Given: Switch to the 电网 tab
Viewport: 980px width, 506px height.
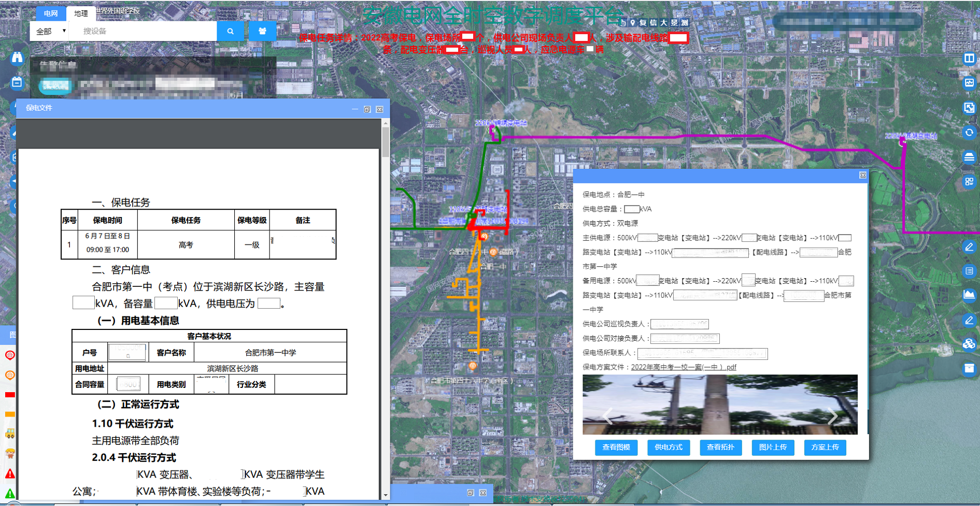Looking at the screenshot, I should point(51,13).
